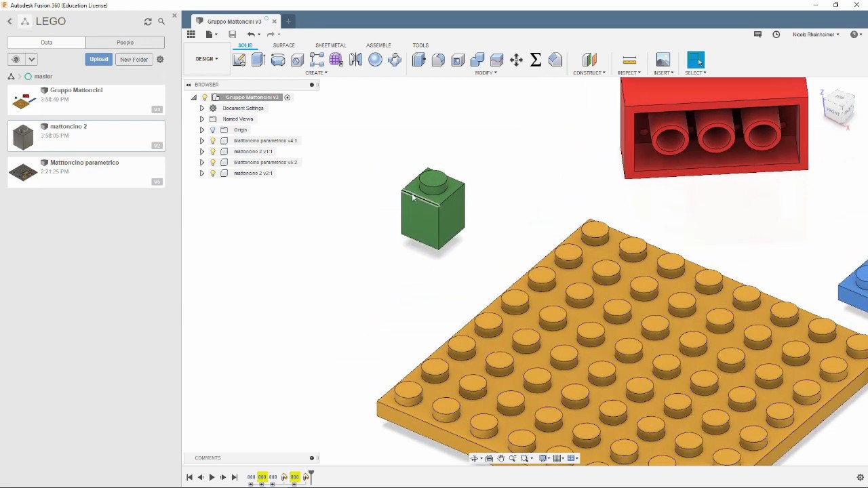Image resolution: width=868 pixels, height=488 pixels.
Task: Search in the LEGO data panel
Action: pos(161,22)
